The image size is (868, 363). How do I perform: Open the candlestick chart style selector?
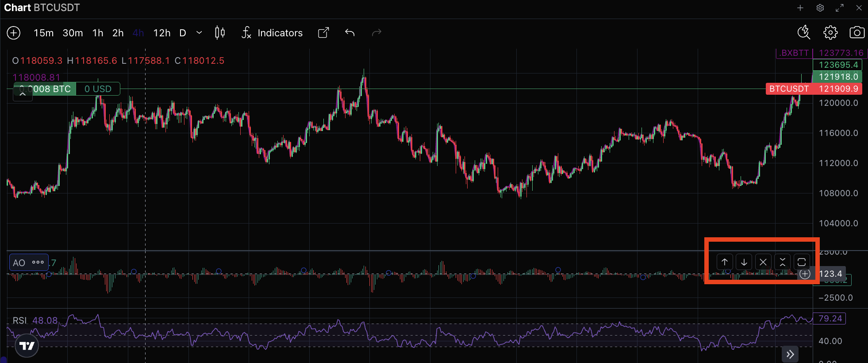click(219, 33)
